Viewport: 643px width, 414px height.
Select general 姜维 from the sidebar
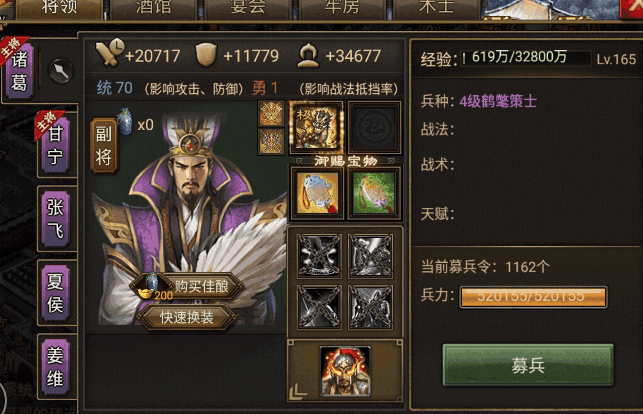(x=56, y=366)
